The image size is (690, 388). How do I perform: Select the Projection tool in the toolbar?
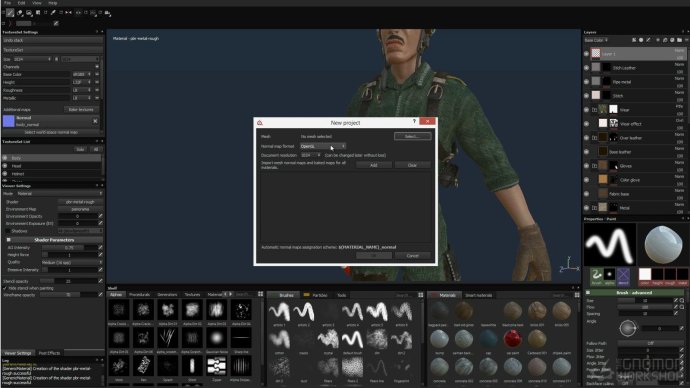click(x=29, y=13)
